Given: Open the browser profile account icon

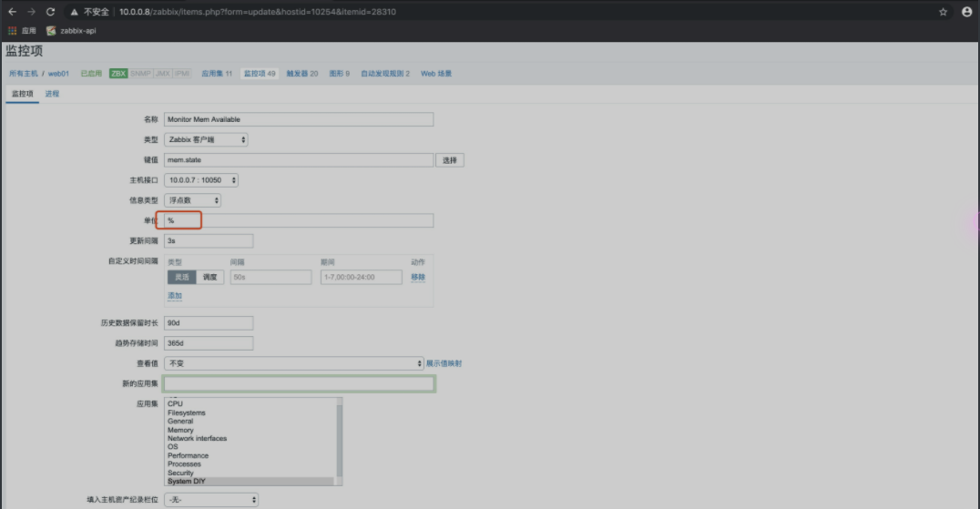Looking at the screenshot, I should [x=966, y=12].
